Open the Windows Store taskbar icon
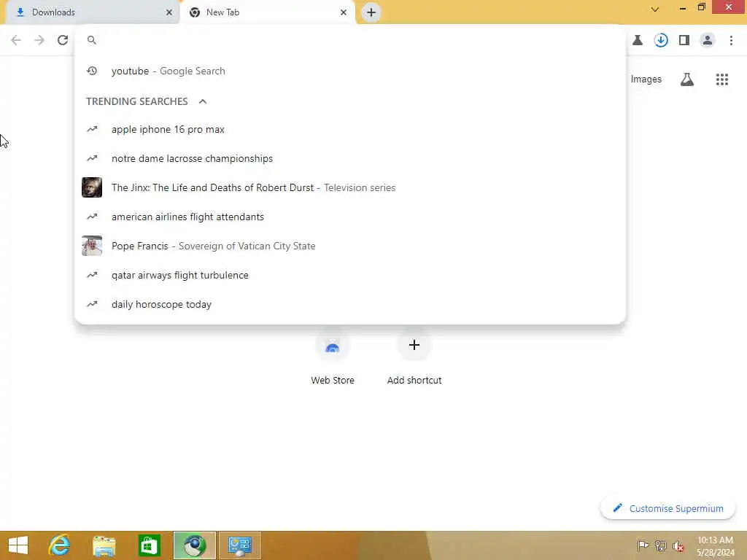Viewport: 747px width, 560px height. (x=149, y=545)
